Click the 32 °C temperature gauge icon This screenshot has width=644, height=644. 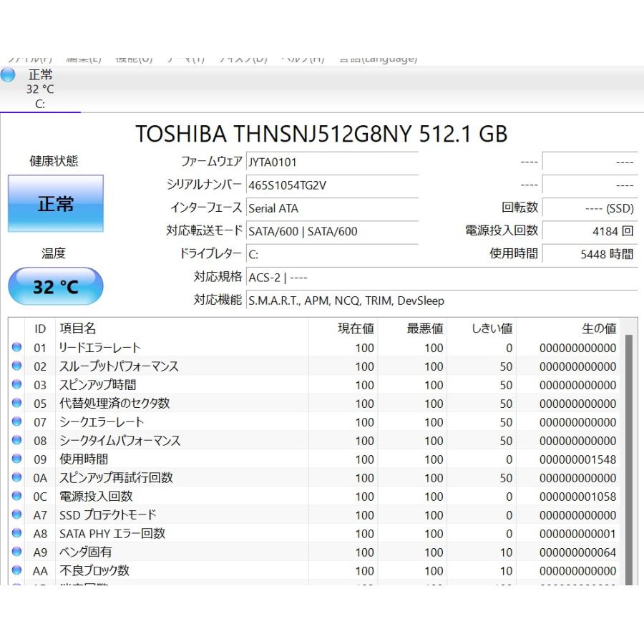[x=55, y=286]
